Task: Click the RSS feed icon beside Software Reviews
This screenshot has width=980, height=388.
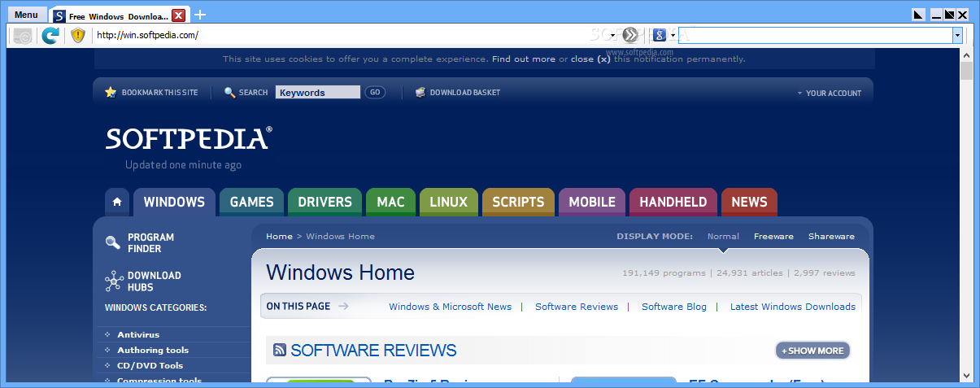Action: point(280,351)
